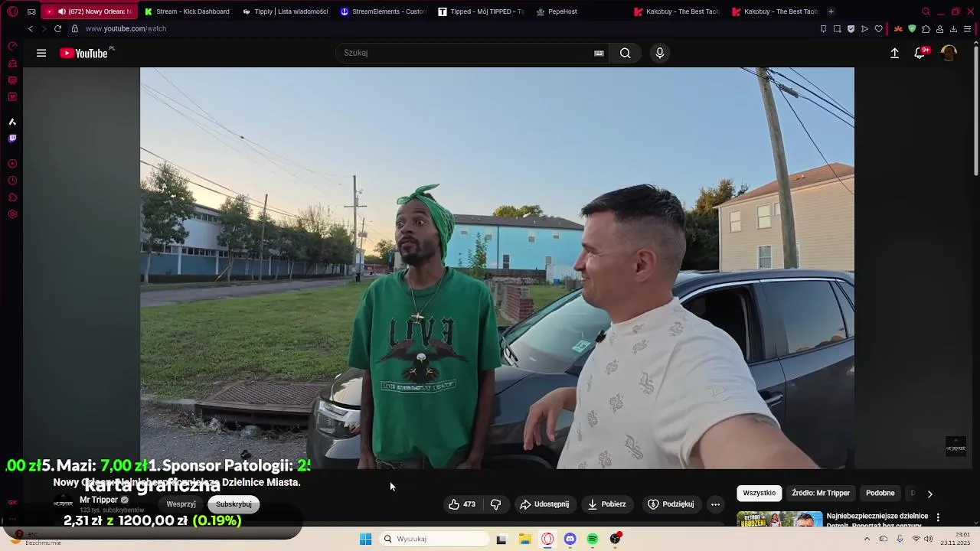Open YouTube account avatar menu

pos(949,53)
